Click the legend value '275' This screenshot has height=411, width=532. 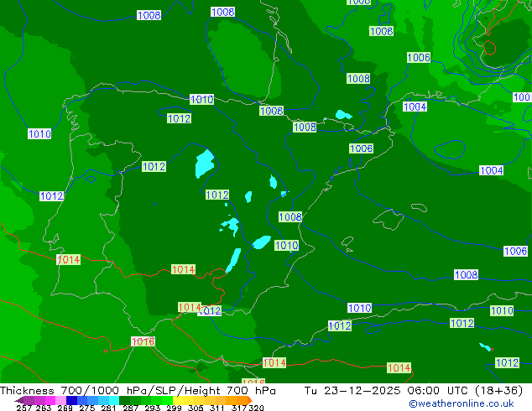(87, 408)
